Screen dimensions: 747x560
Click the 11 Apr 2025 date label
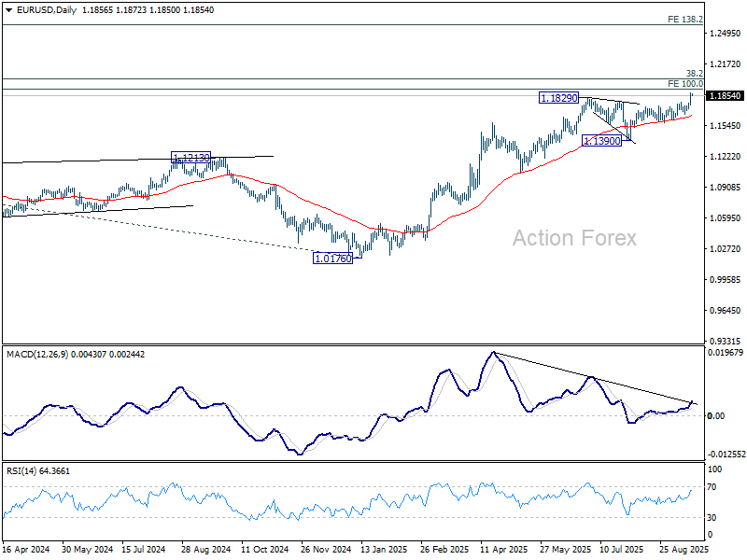[504, 550]
